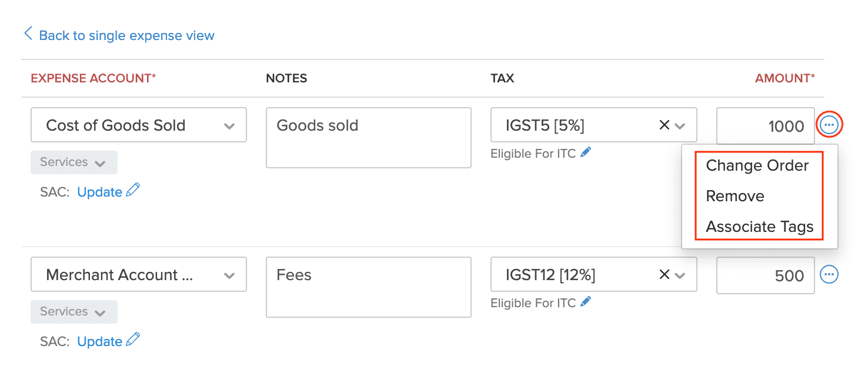Screen dimensions: 868x379
Task: Go back to single expense view
Action: [126, 35]
